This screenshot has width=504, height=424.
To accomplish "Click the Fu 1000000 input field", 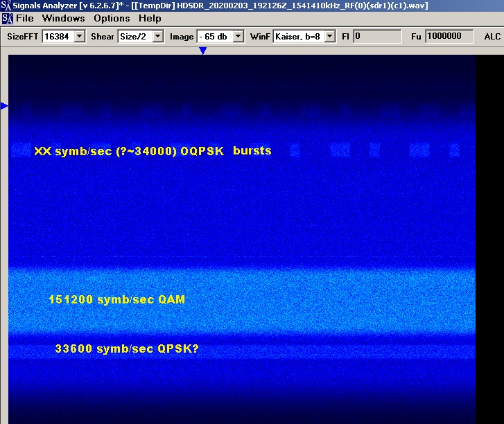I will coord(449,36).
